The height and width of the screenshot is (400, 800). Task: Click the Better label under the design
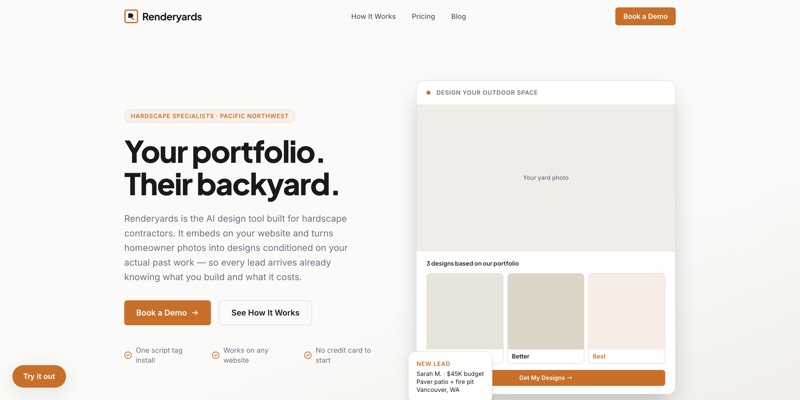click(x=520, y=357)
